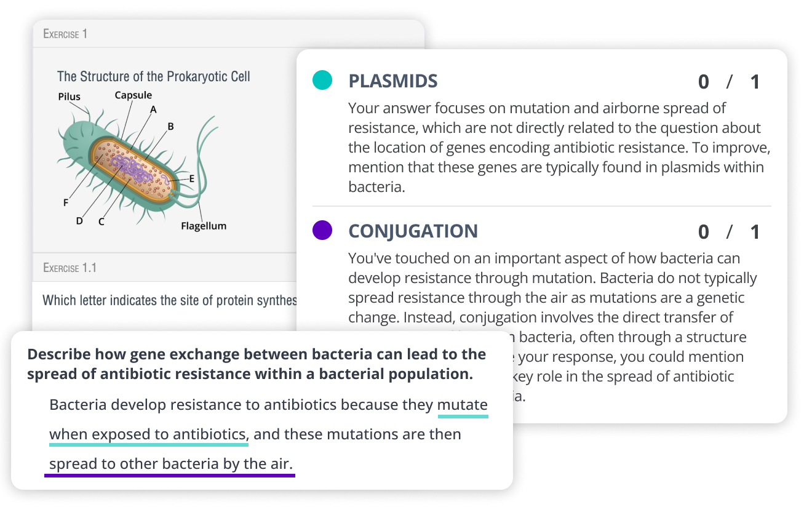Click letter E on the cell diagram
Viewport: 812px width, 507px height.
(192, 178)
